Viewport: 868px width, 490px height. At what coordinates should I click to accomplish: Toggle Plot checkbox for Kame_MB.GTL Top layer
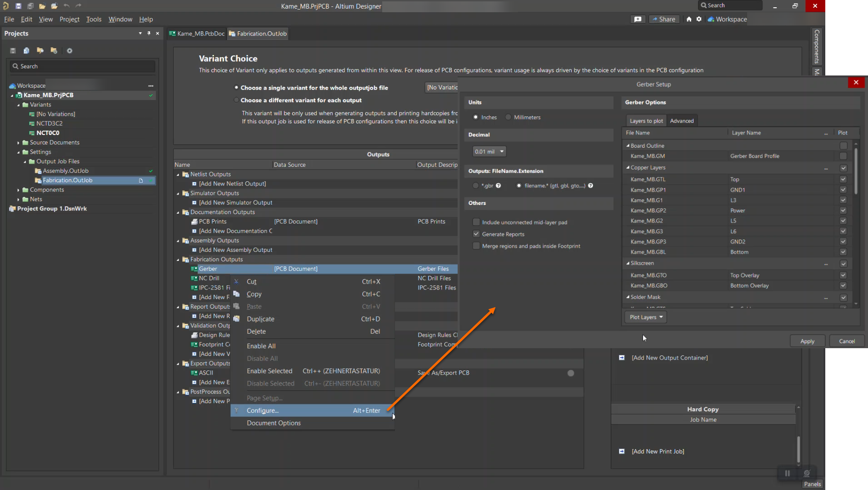coord(843,180)
